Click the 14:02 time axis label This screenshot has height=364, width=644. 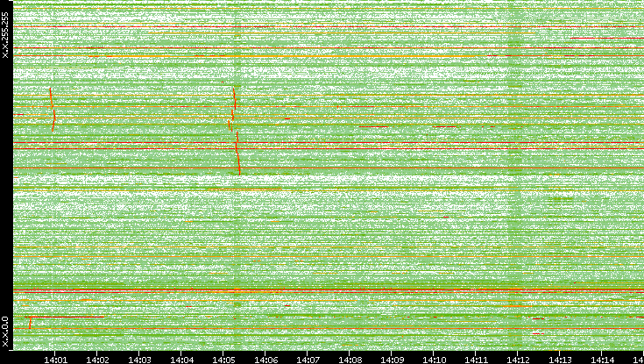tap(96, 360)
